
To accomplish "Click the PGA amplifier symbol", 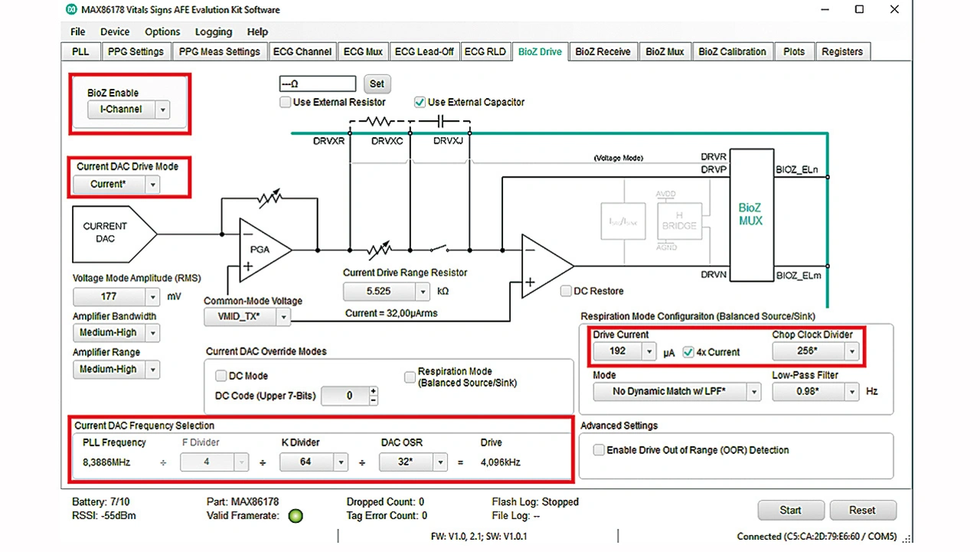I will (262, 250).
